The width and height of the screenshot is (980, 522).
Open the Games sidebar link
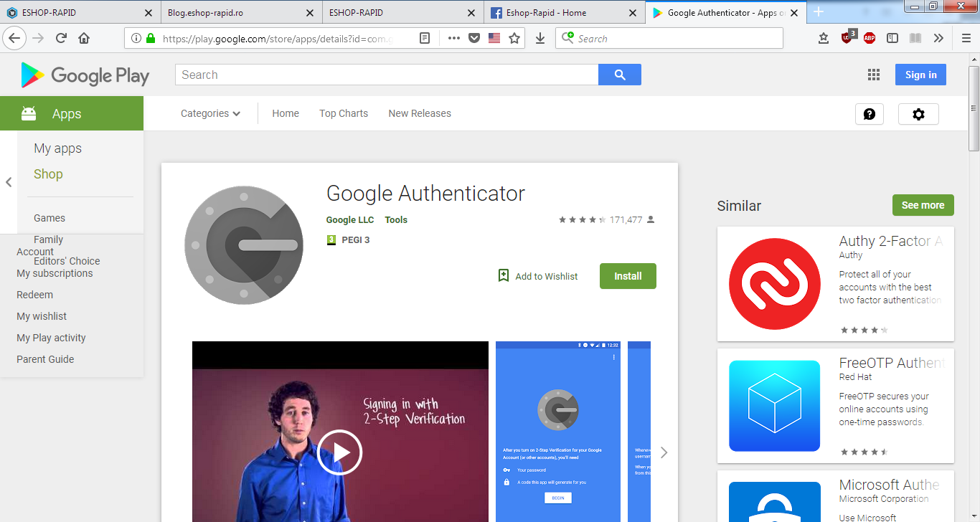coord(50,218)
